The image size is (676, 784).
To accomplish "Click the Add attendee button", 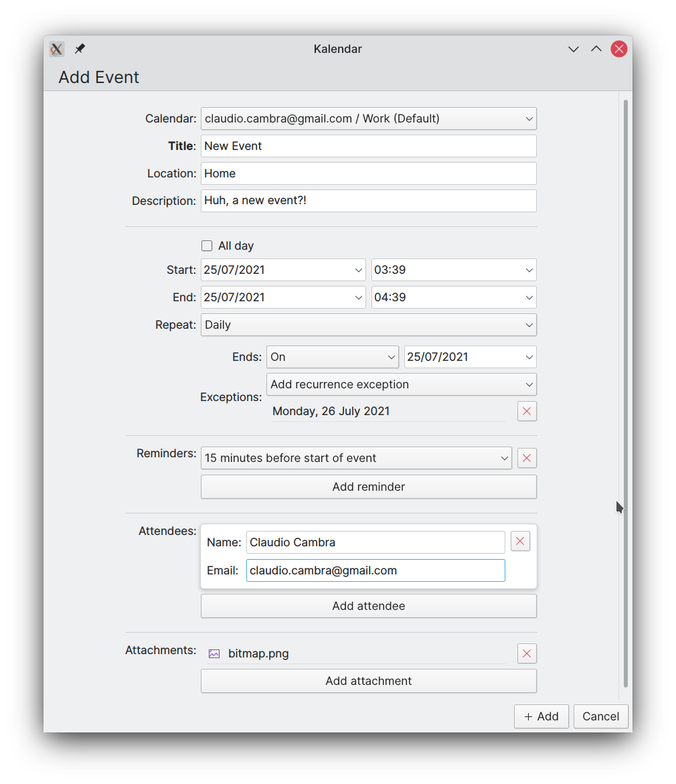I will 369,606.
